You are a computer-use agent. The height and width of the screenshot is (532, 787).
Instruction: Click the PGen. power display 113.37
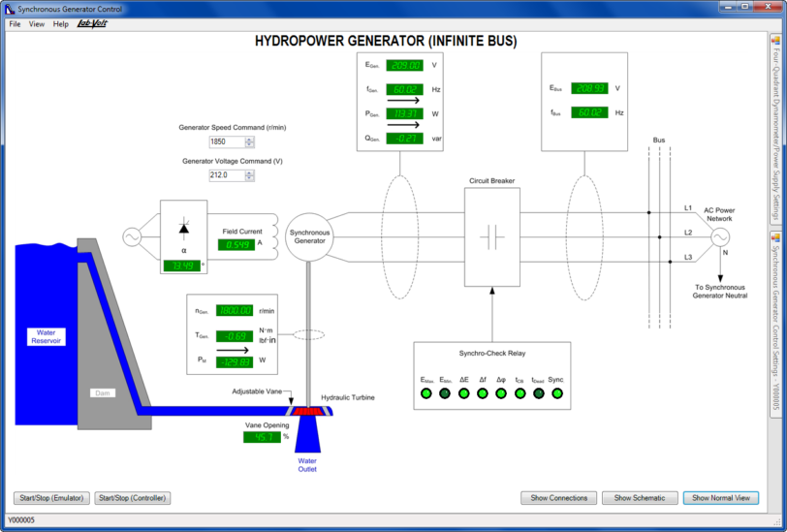coord(404,114)
